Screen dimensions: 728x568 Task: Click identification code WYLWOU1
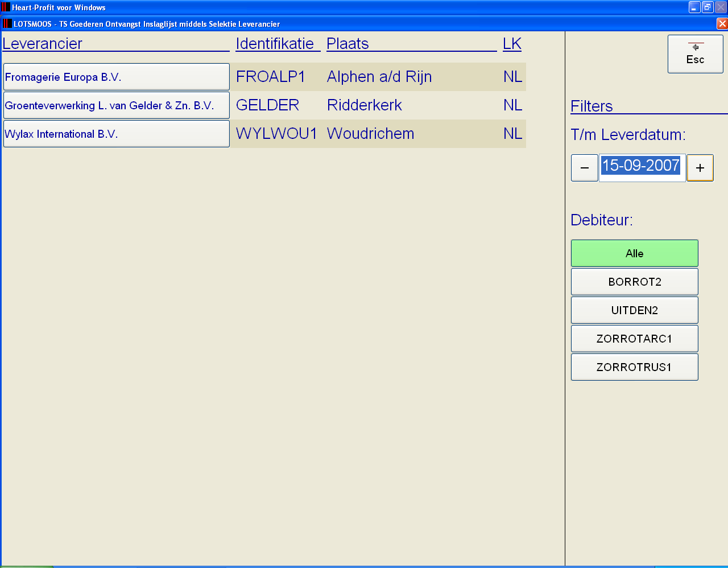[x=276, y=134]
